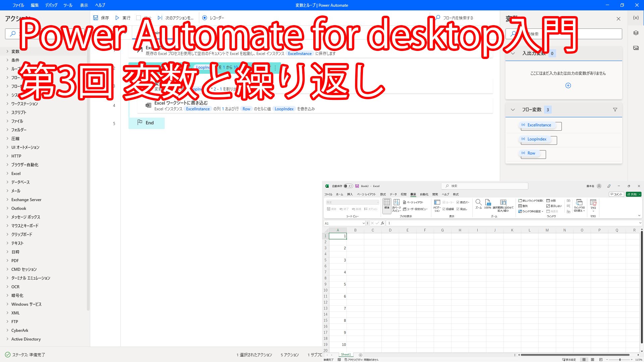Click Split (分割) in Excel ribbon
The height and width of the screenshot is (362, 644).
tap(551, 201)
